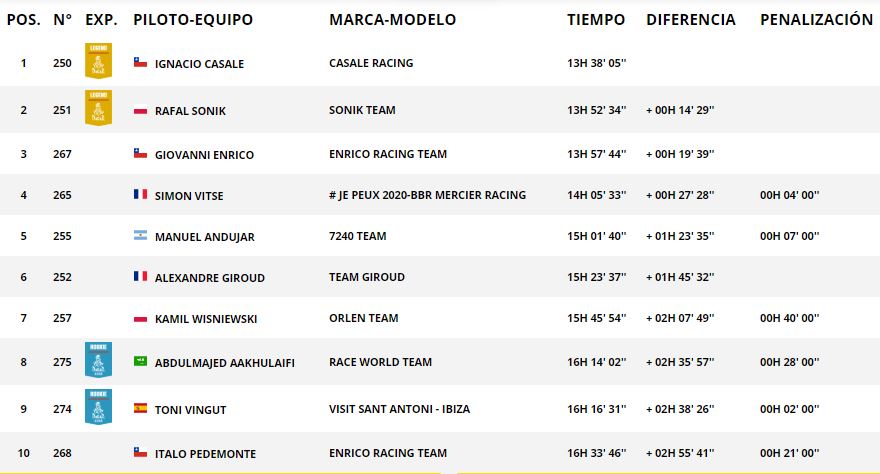Open Giovanni Enrico's rider name
Viewport: 880px width, 474px height.
click(x=204, y=155)
